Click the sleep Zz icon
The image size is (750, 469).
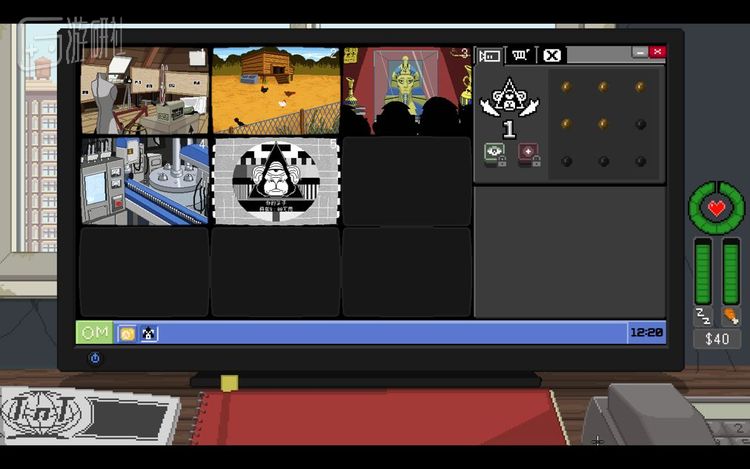click(x=703, y=316)
